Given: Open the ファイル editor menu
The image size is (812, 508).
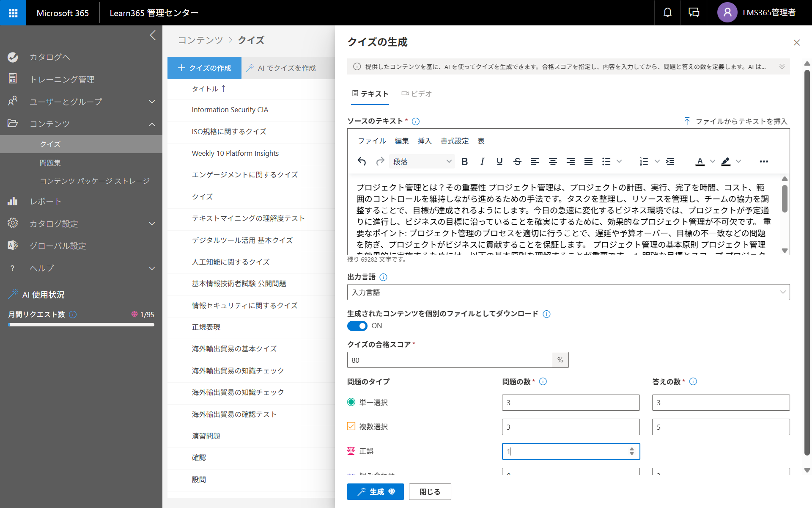Looking at the screenshot, I should [x=372, y=141].
